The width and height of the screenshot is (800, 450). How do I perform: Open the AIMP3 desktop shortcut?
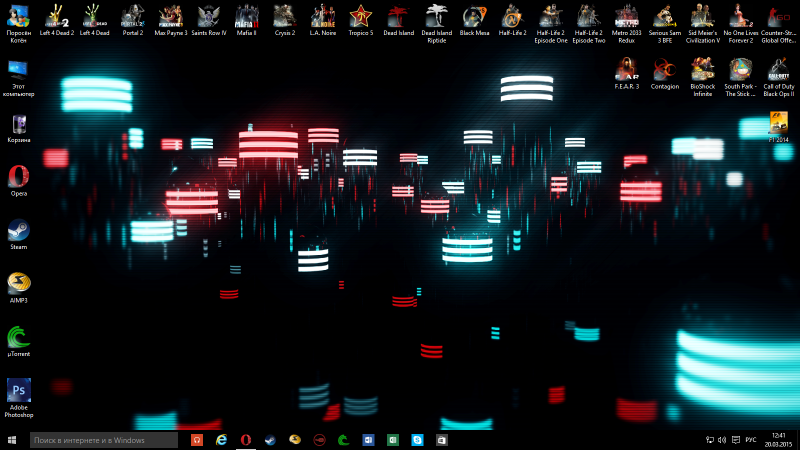coord(19,288)
